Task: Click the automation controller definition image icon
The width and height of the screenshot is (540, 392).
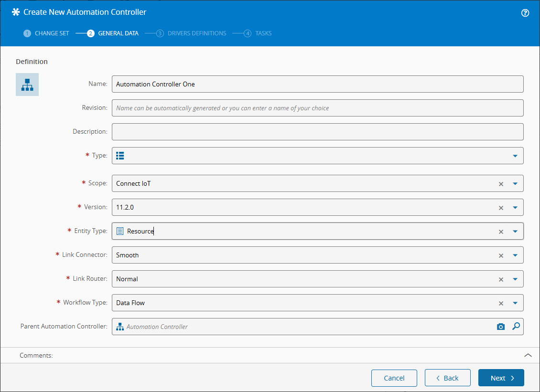Action: [27, 85]
